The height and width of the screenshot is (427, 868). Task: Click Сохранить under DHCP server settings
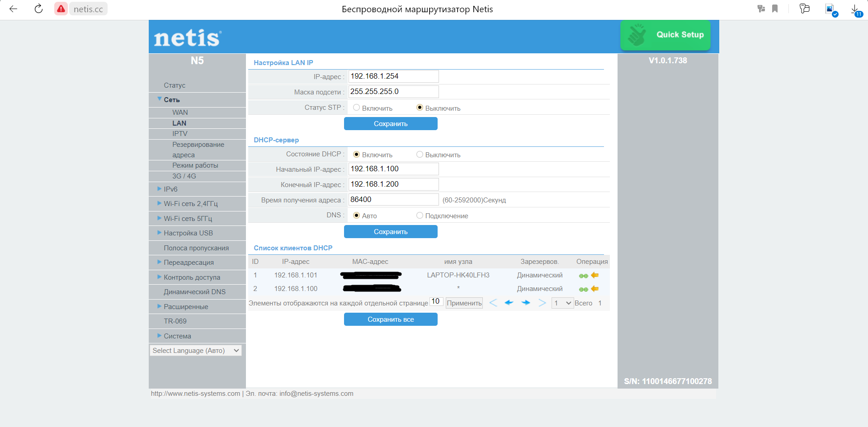click(391, 231)
